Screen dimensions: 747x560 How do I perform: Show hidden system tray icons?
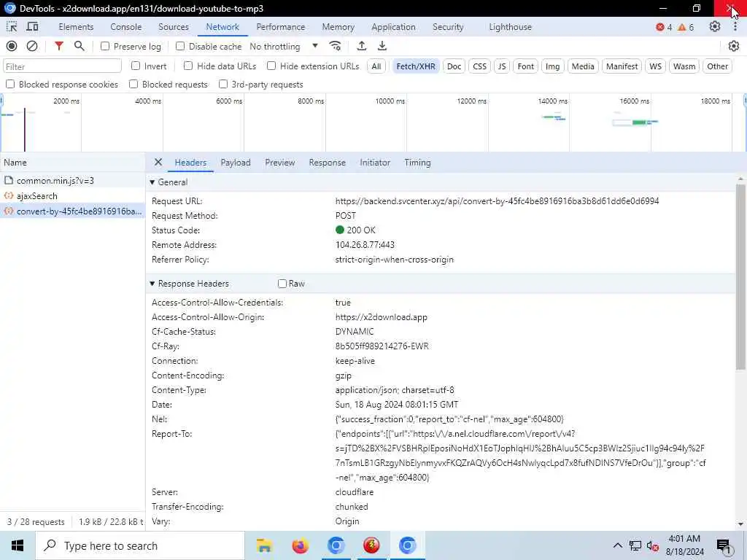pos(617,545)
